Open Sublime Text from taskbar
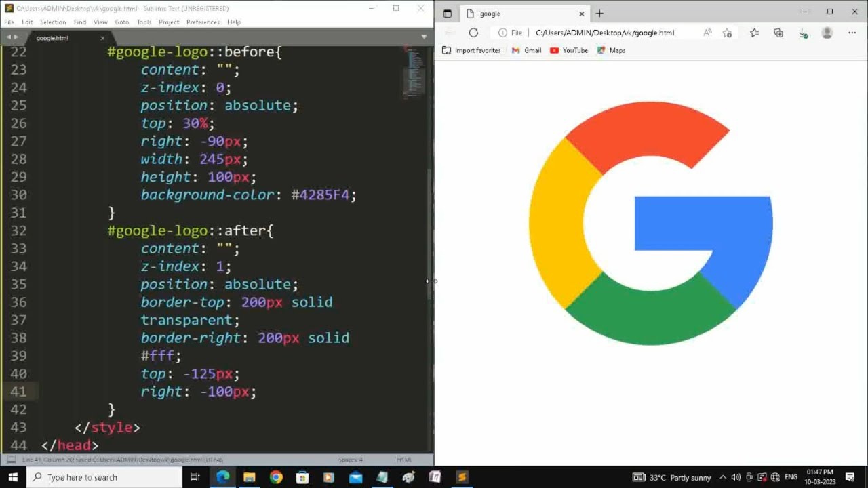Screen dimensions: 868x488 462,477
